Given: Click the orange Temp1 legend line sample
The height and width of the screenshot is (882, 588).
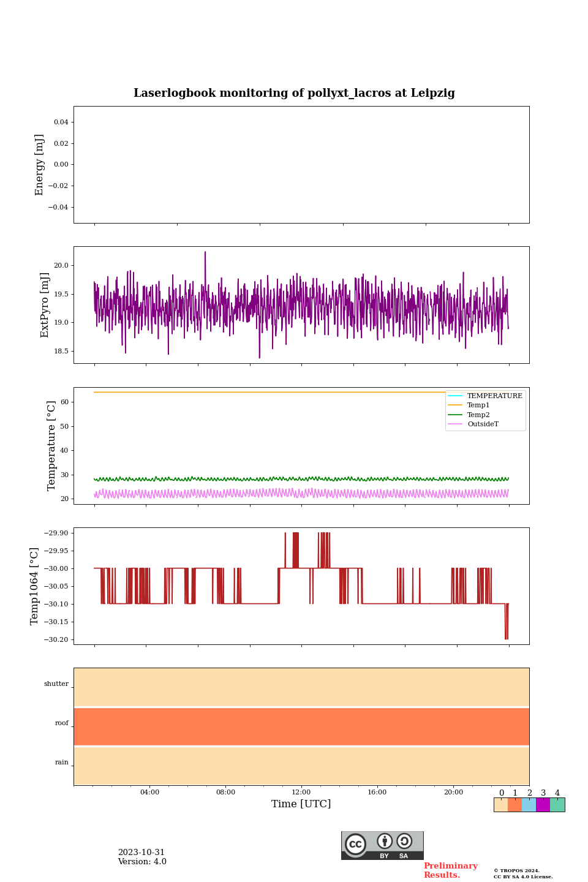Looking at the screenshot, I should coord(455,405).
